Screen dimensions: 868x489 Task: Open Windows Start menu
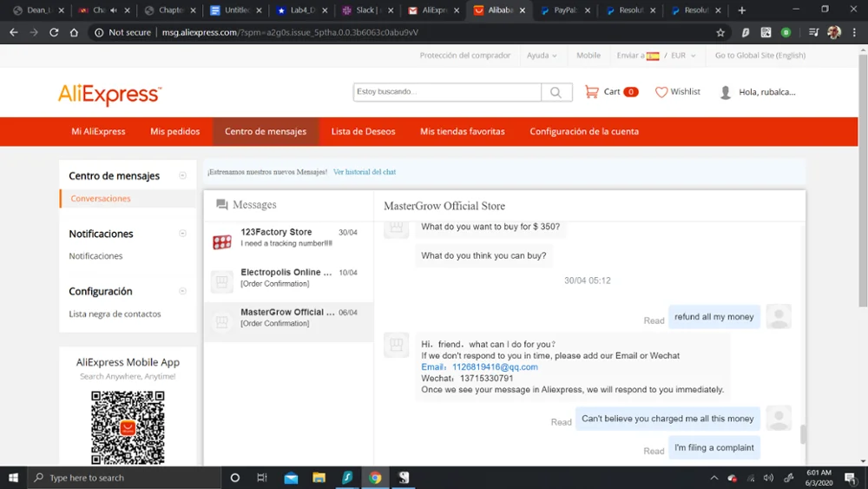pyautogui.click(x=13, y=478)
